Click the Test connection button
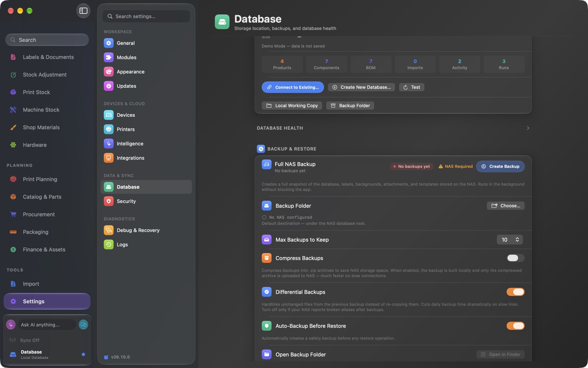This screenshot has height=368, width=588. (412, 87)
